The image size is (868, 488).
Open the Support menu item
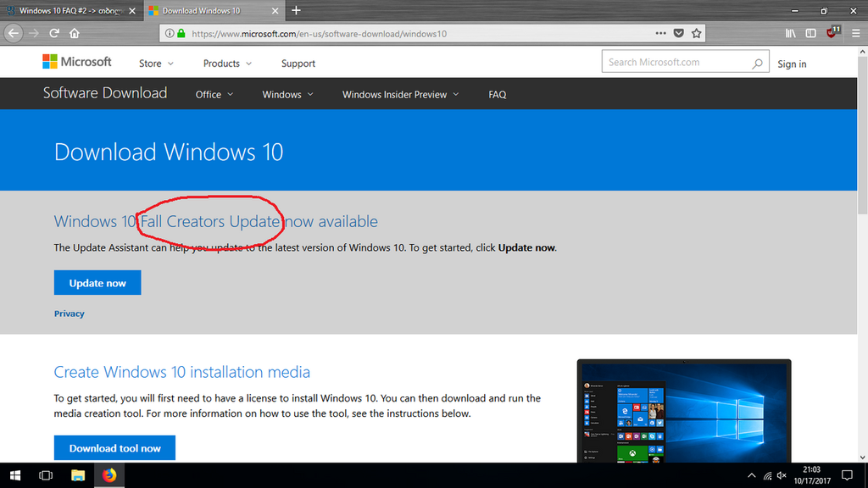point(298,64)
